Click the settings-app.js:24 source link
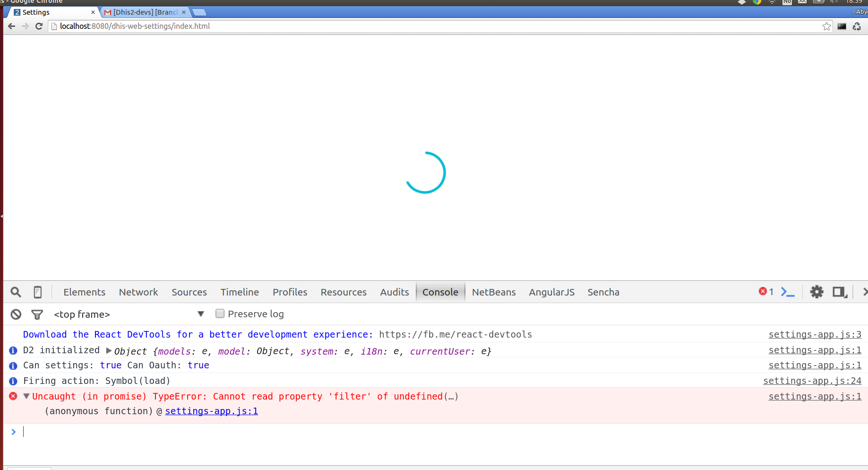Screen dimensions: 868x470 pyautogui.click(x=812, y=381)
